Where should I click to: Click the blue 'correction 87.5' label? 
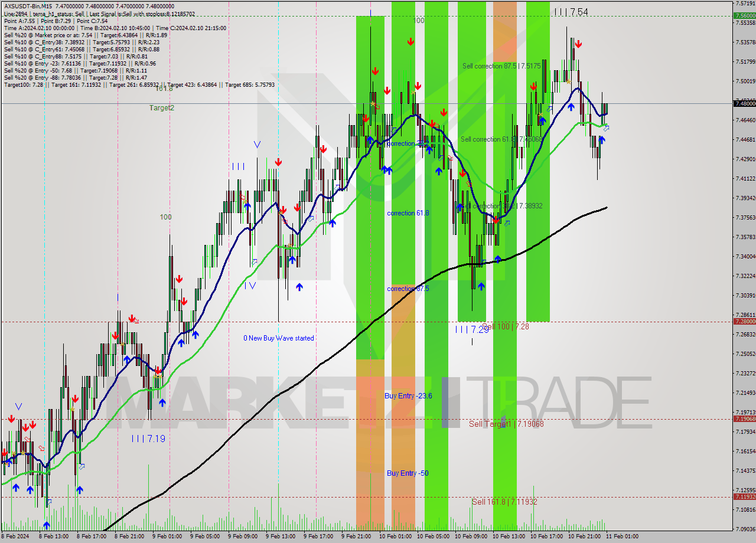click(408, 289)
